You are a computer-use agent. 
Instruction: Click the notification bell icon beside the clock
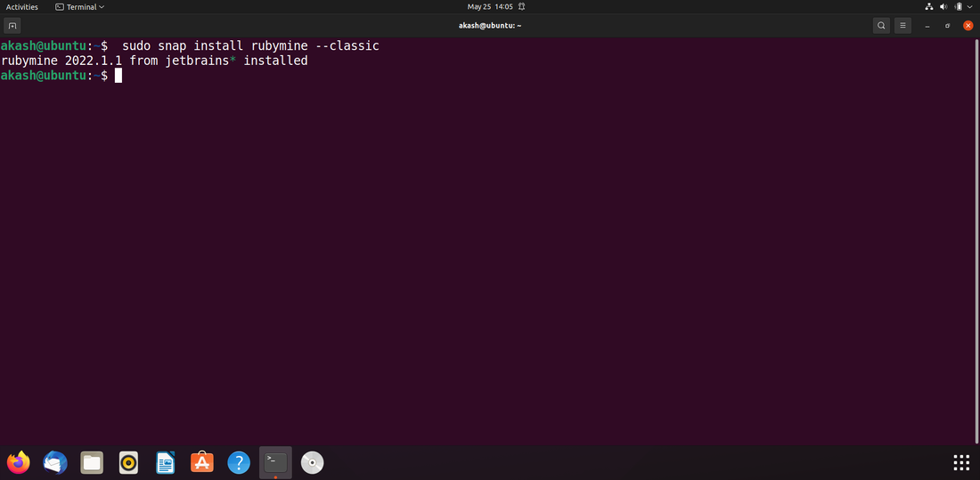pos(521,7)
